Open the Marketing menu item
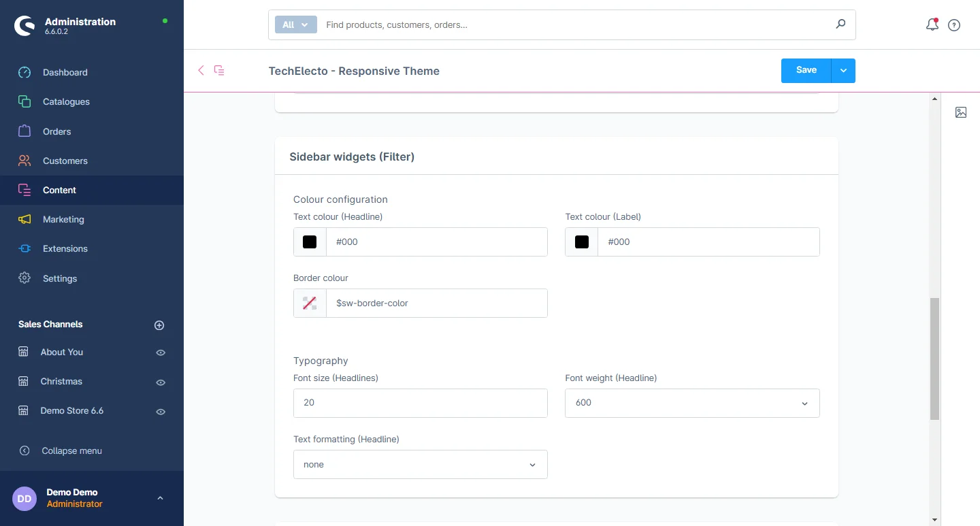 point(63,219)
